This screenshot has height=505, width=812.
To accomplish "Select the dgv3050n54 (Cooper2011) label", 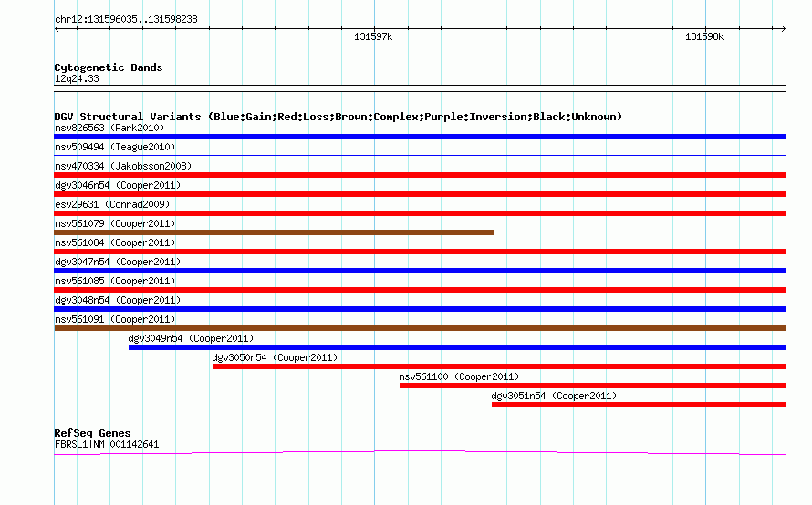I will (275, 357).
